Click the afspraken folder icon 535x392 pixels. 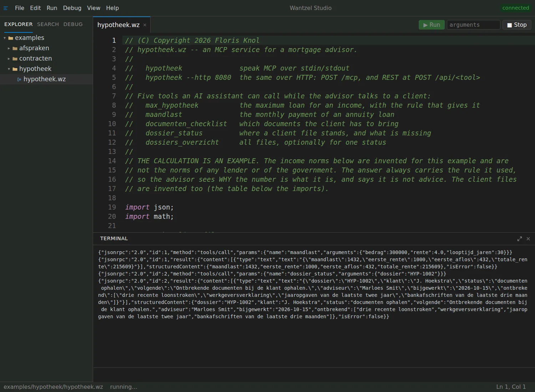click(x=15, y=48)
